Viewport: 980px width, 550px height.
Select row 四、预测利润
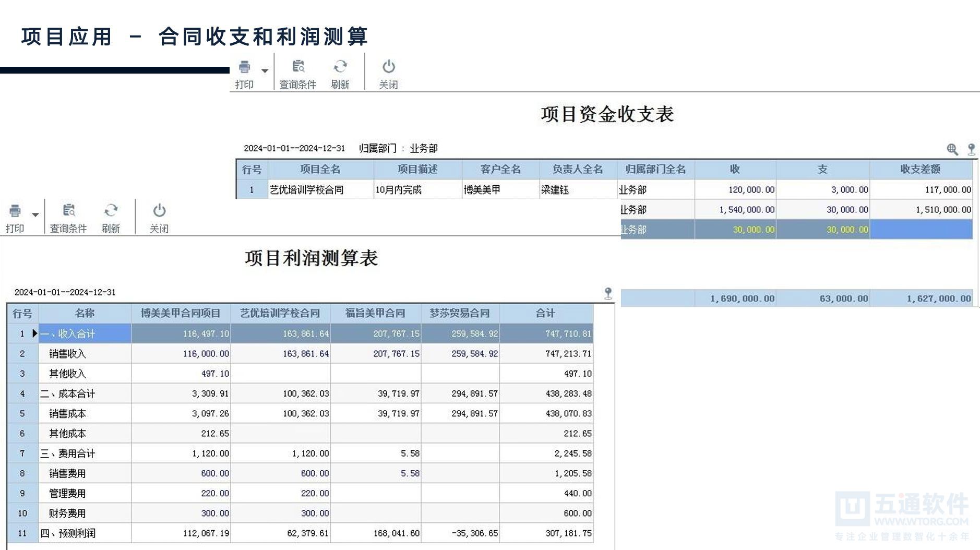pos(301,533)
